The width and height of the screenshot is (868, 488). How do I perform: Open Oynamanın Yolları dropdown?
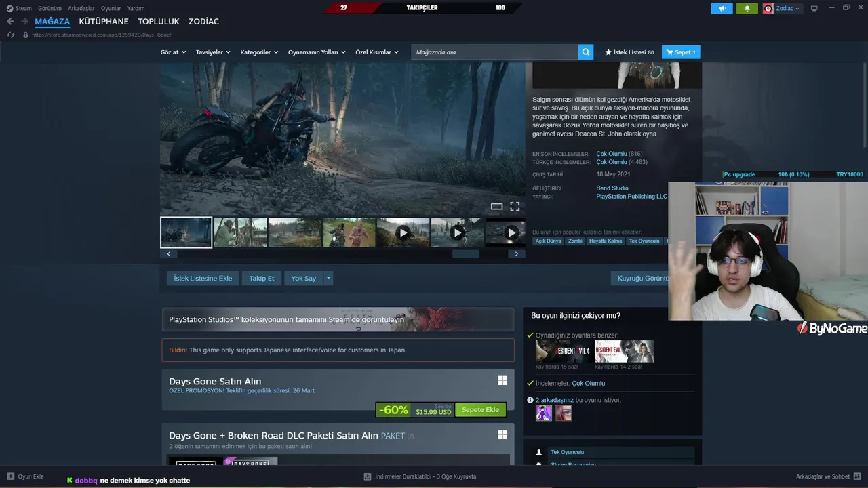click(317, 52)
